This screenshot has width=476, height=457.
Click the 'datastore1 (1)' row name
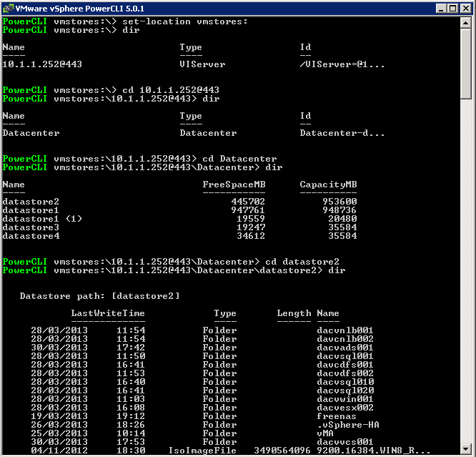pyautogui.click(x=42, y=218)
